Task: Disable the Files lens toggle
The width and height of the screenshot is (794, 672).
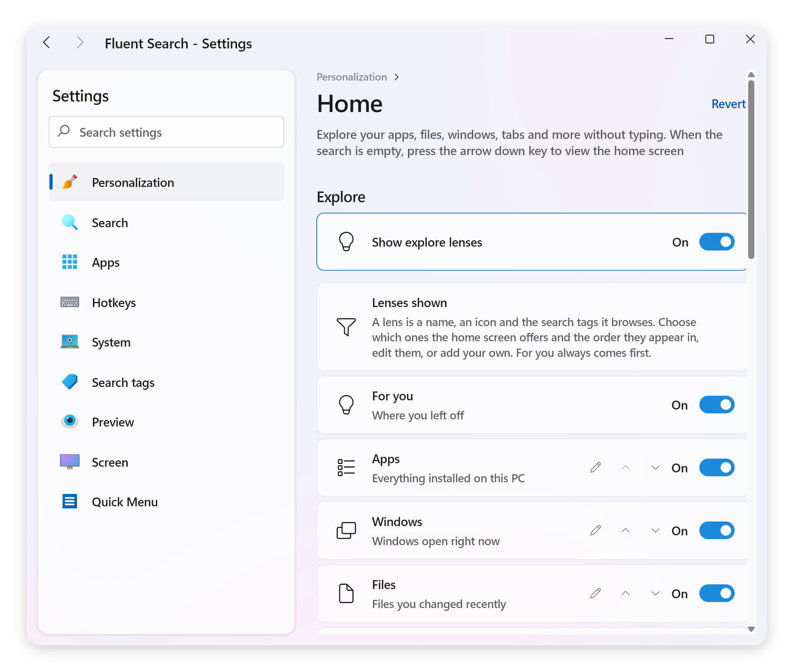Action: point(717,593)
